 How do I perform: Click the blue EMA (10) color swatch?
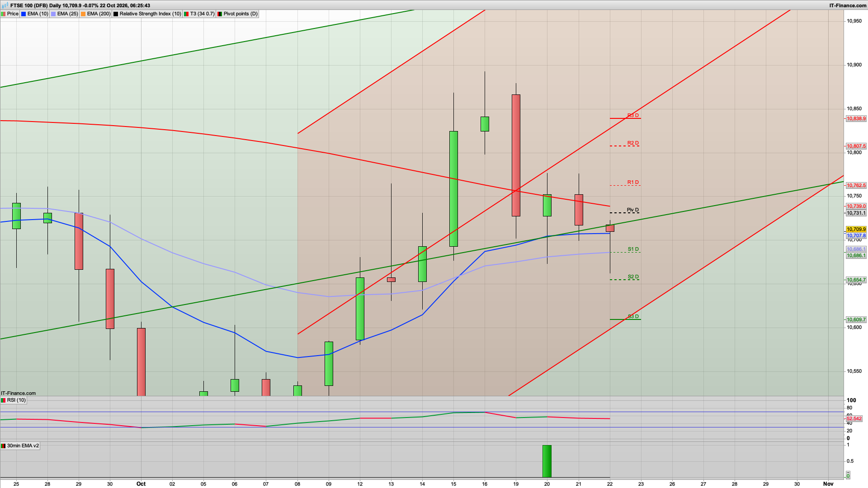[x=24, y=14]
